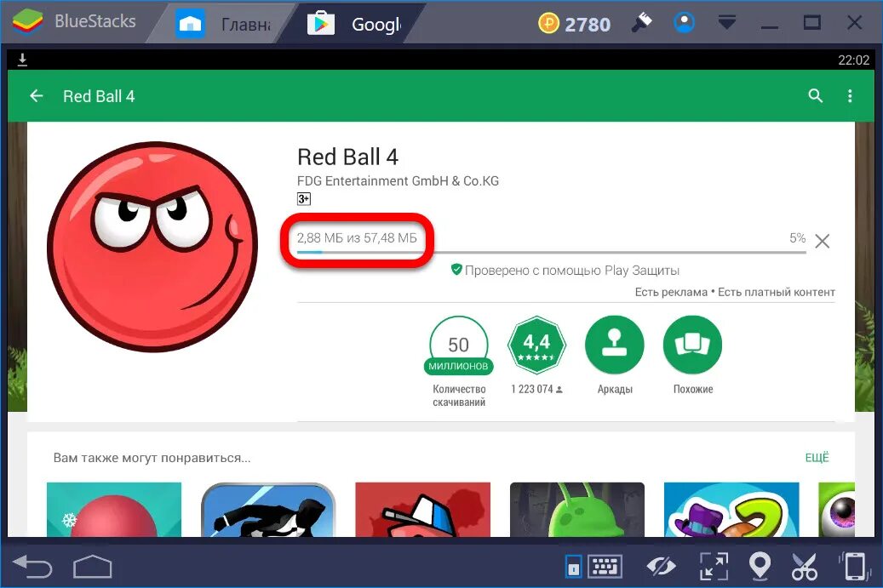
Task: Cancel the Red Ball 4 download
Action: coord(823,242)
